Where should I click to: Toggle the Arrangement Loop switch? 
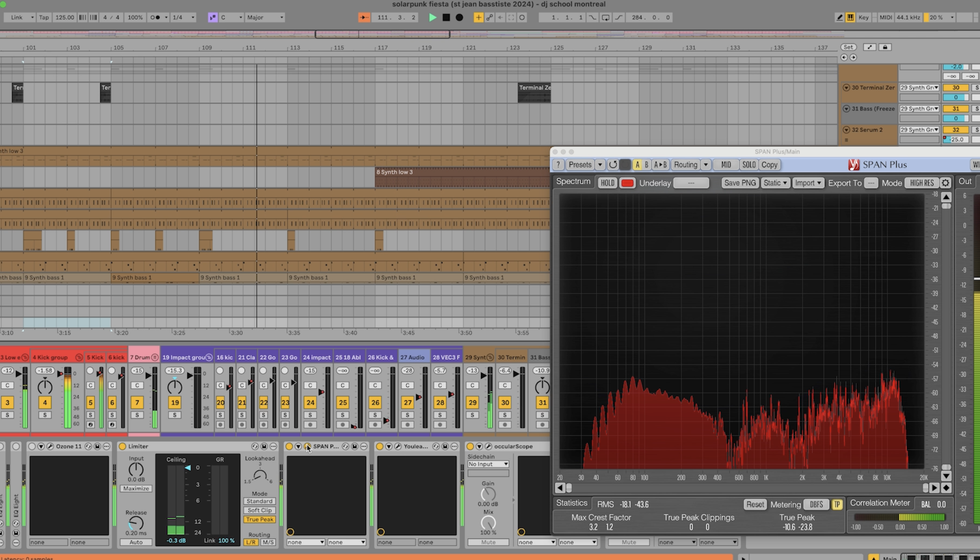(605, 17)
